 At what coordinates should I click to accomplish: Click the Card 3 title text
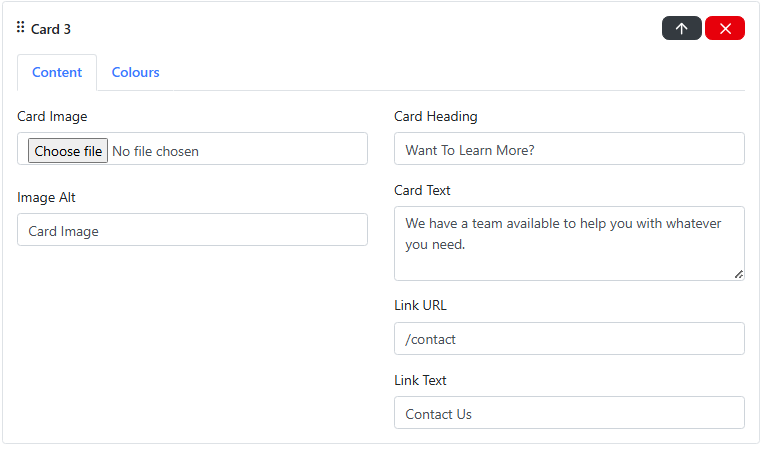coord(51,29)
